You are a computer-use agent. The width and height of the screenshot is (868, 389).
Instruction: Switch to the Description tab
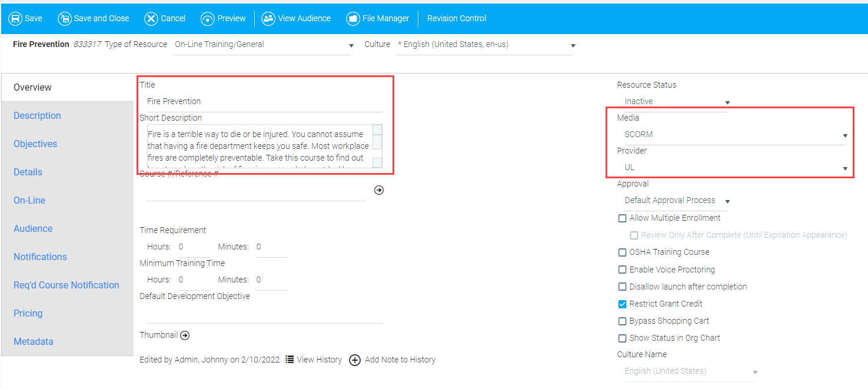(37, 116)
